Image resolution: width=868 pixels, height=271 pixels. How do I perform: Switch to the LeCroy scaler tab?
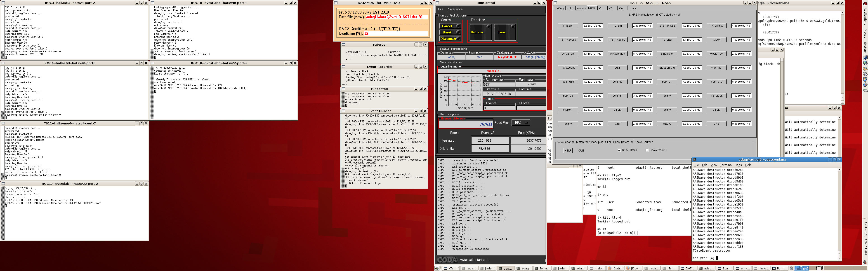(x=559, y=8)
